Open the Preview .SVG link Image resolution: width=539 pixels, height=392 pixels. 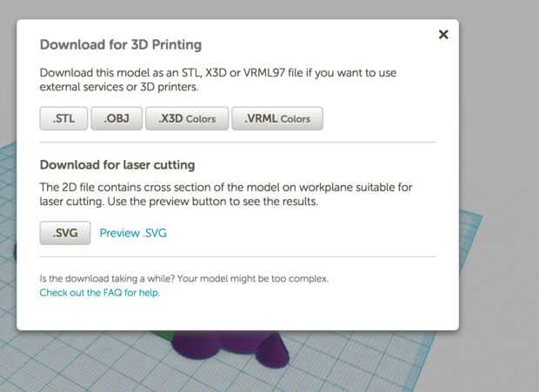133,233
